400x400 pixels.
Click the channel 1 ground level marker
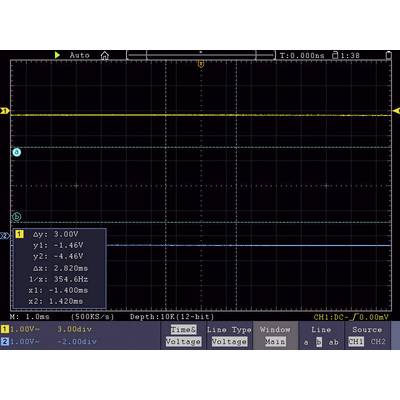coord(5,111)
